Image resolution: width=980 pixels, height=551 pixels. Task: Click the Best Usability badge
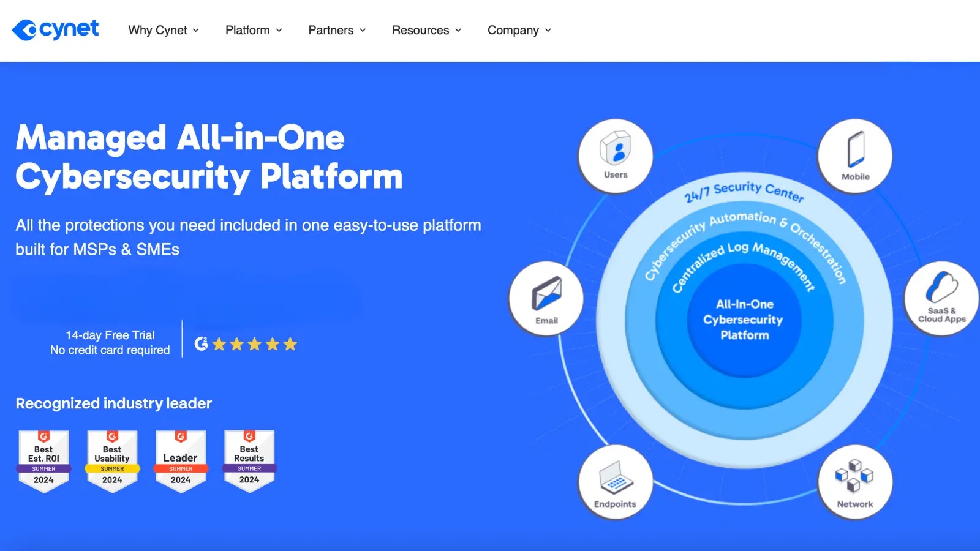(112, 461)
